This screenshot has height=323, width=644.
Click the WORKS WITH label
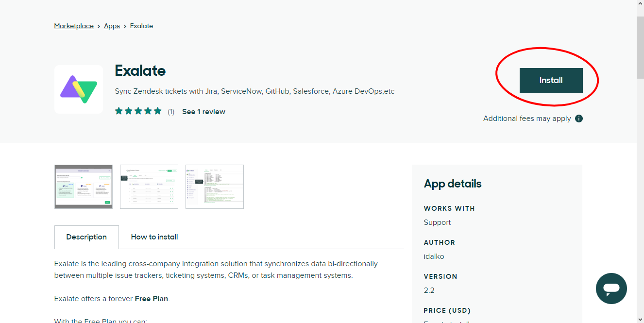click(449, 208)
